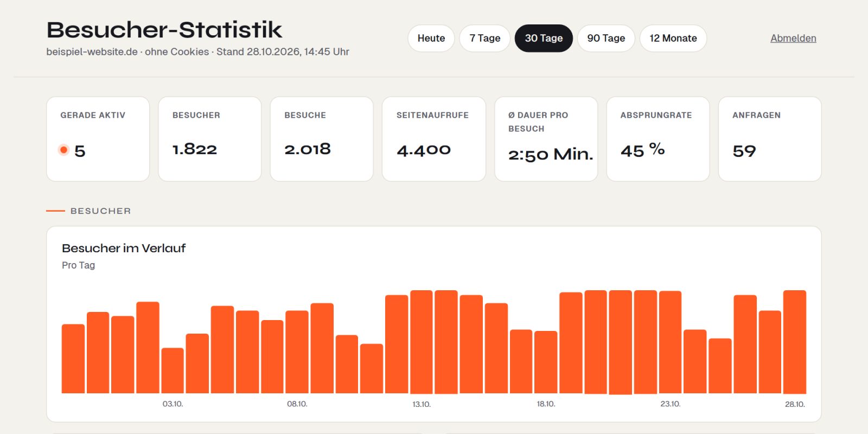The width and height of the screenshot is (868, 434).
Task: Select the Heute time range
Action: coord(431,39)
